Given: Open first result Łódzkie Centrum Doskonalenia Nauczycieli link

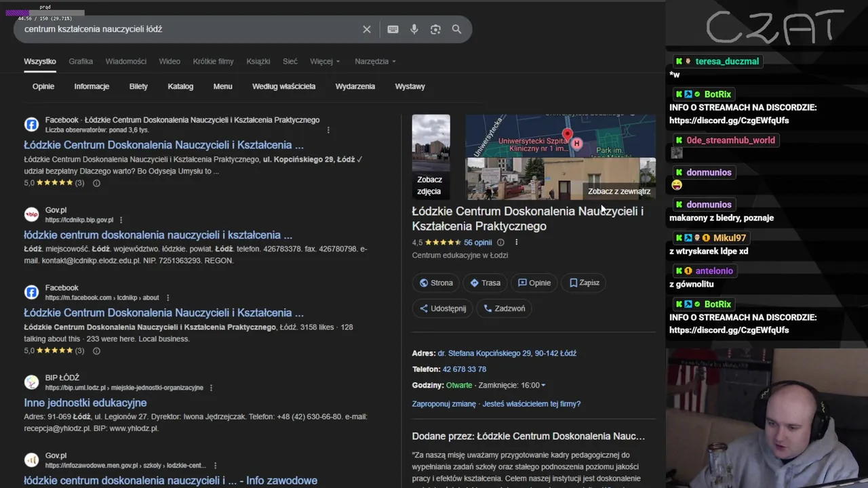Looking at the screenshot, I should (x=163, y=145).
